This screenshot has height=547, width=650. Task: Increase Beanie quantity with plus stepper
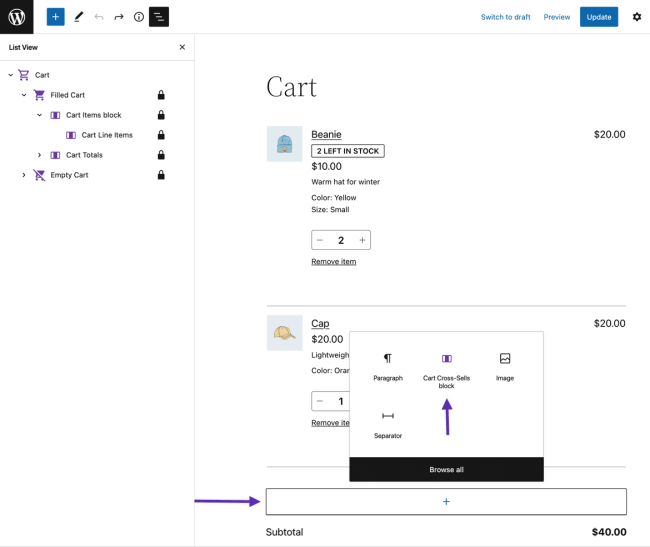(362, 240)
